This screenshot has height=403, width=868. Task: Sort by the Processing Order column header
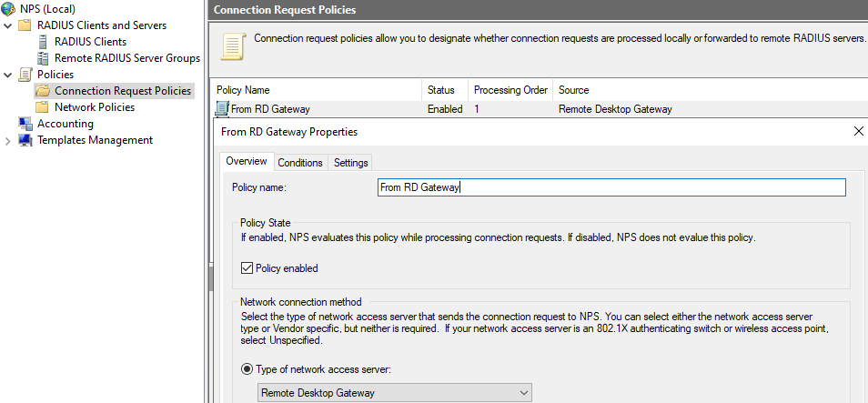click(510, 90)
